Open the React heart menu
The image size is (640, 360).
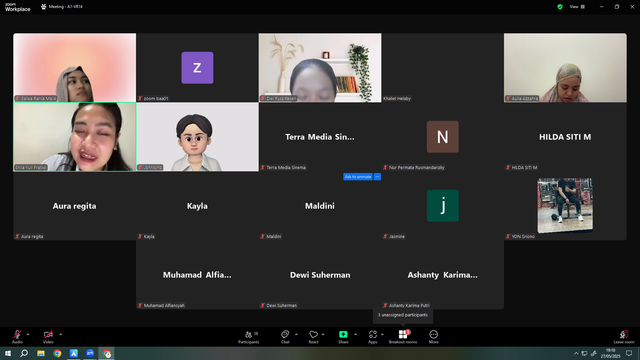click(x=313, y=337)
